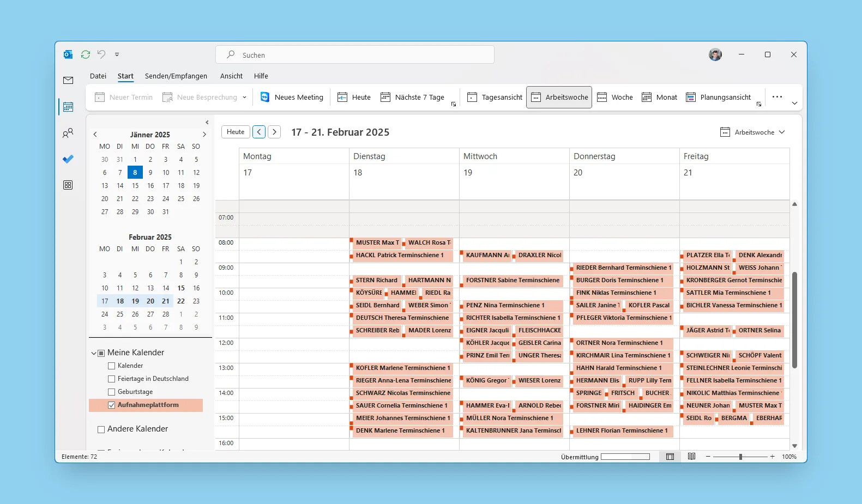Image resolution: width=862 pixels, height=504 pixels.
Task: Collapse the folder pane arrow
Action: tap(207, 122)
